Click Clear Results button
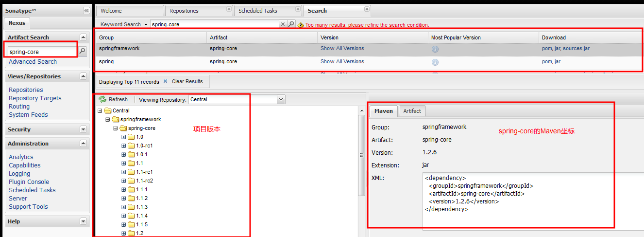 [187, 81]
